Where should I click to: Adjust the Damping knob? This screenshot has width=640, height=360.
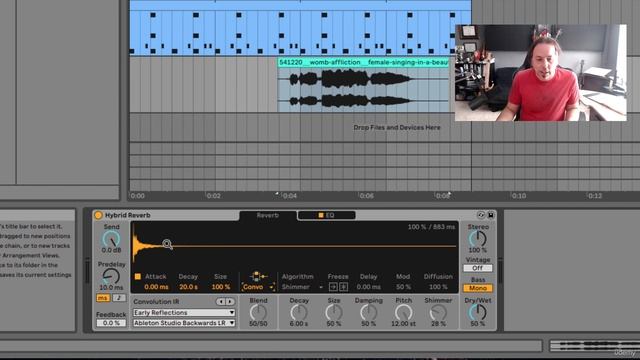tap(368, 313)
